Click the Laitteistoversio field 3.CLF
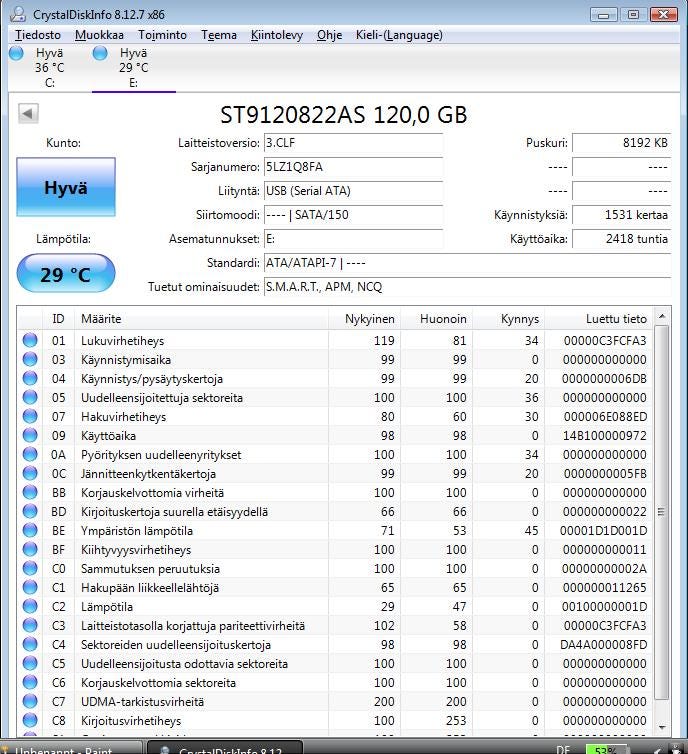The image size is (688, 754). 353,143
